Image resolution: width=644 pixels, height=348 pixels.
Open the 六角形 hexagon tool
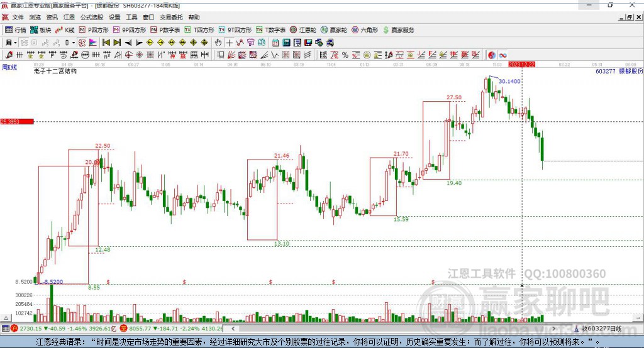click(x=365, y=30)
